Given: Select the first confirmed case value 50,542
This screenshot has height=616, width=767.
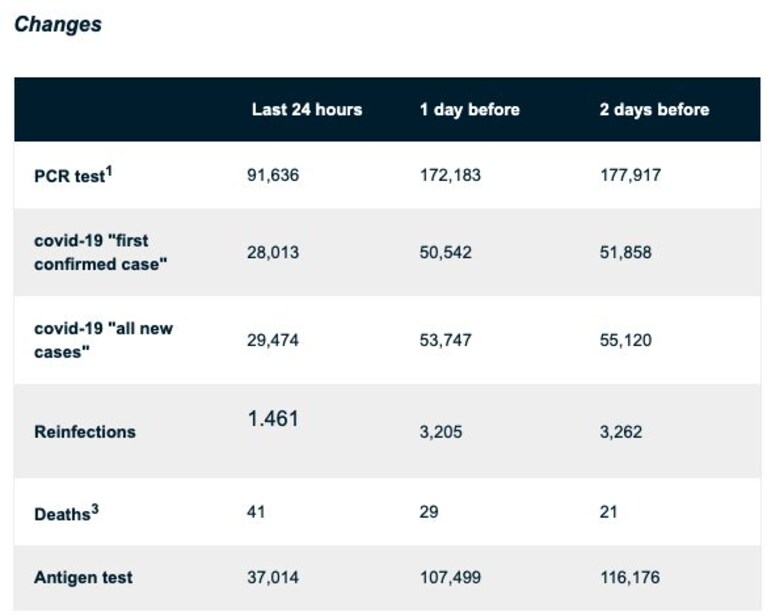Looking at the screenshot, I should [446, 252].
